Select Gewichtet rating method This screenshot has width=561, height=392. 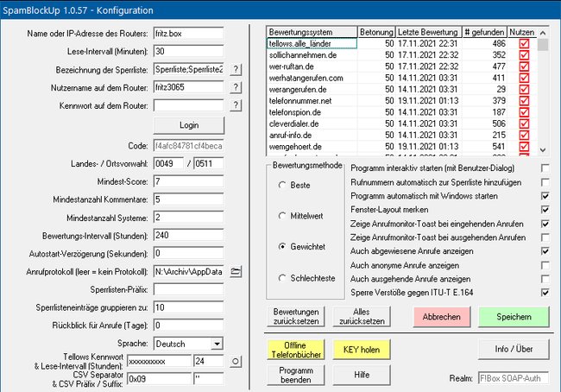click(x=282, y=247)
